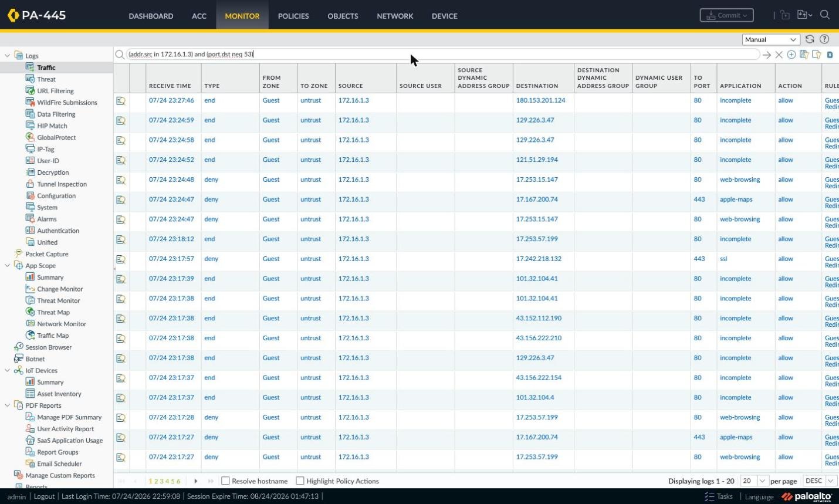This screenshot has width=839, height=504.
Task: Click the apple-maps cell at 23:24:47
Action: pos(736,199)
